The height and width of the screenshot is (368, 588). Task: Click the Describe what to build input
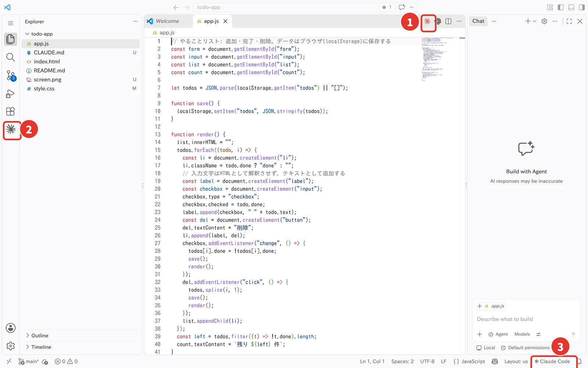coord(526,319)
